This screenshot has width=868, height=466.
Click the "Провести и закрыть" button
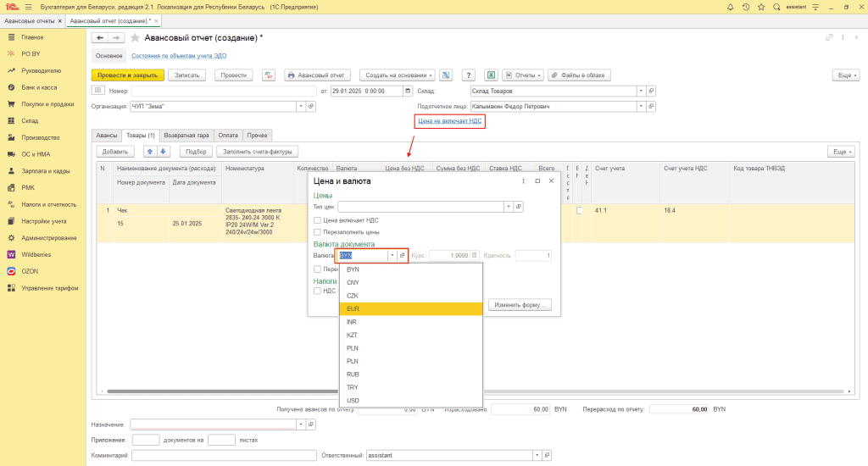(127, 75)
